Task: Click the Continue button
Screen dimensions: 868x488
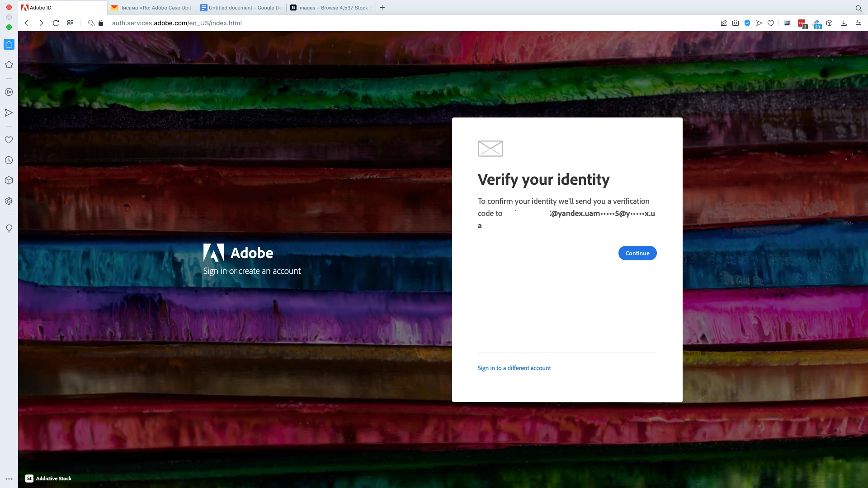Action: point(637,253)
